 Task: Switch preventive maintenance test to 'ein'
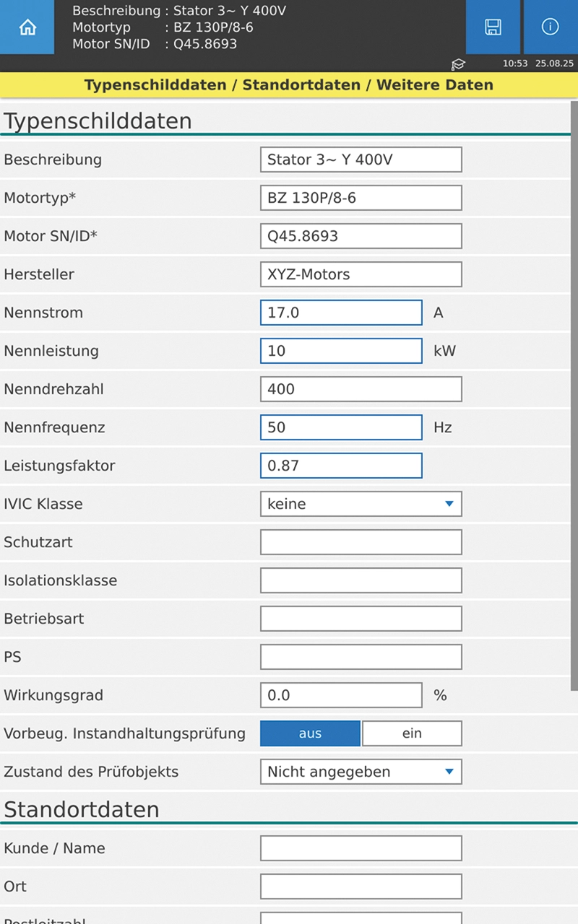click(x=412, y=733)
